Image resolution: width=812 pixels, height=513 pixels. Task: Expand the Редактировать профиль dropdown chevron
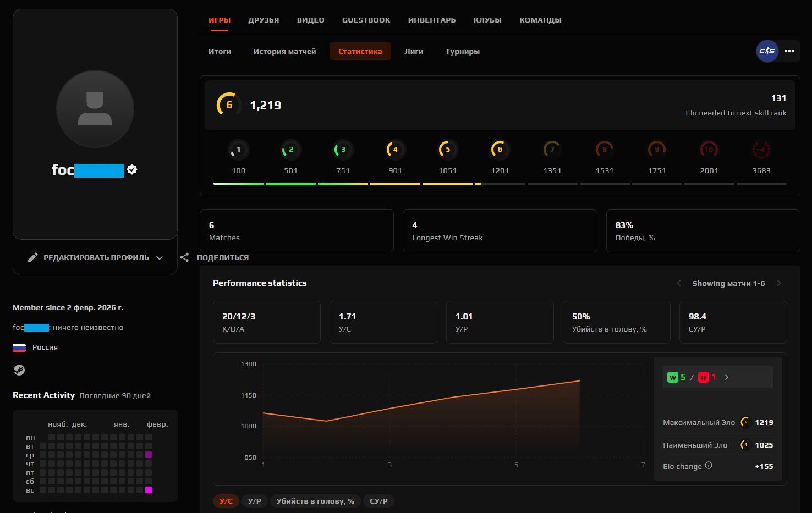(160, 257)
